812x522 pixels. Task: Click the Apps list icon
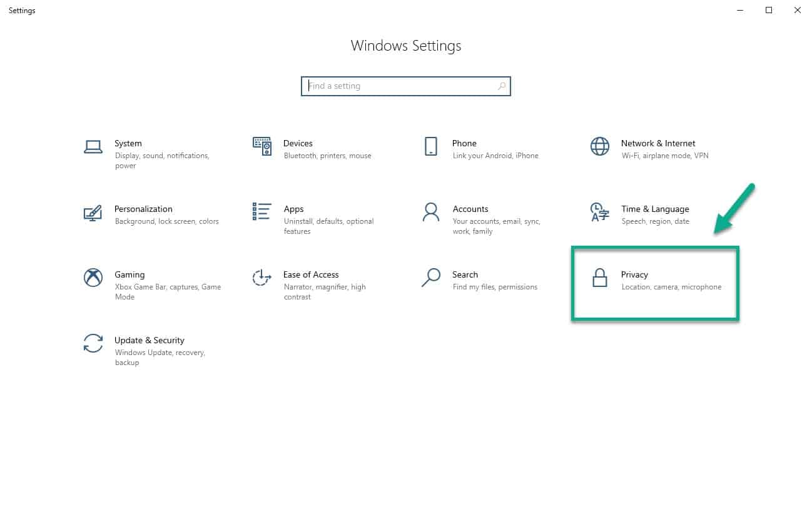[262, 212]
